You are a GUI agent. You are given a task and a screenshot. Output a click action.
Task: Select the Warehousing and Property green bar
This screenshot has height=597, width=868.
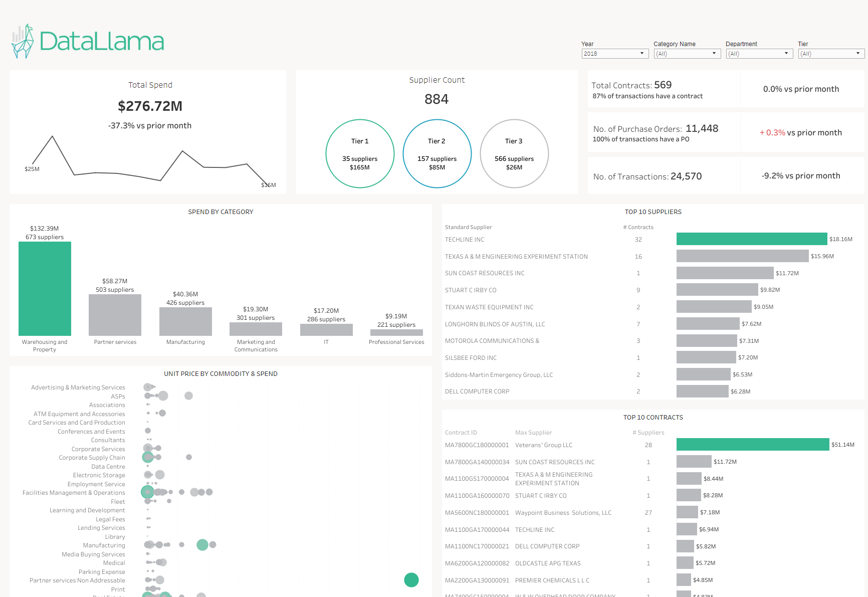click(x=45, y=289)
